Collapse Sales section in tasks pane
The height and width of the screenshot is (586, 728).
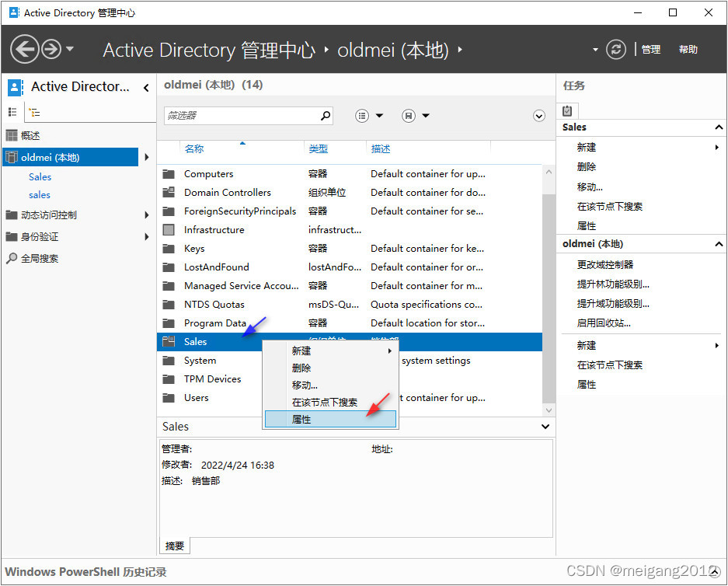point(719,127)
